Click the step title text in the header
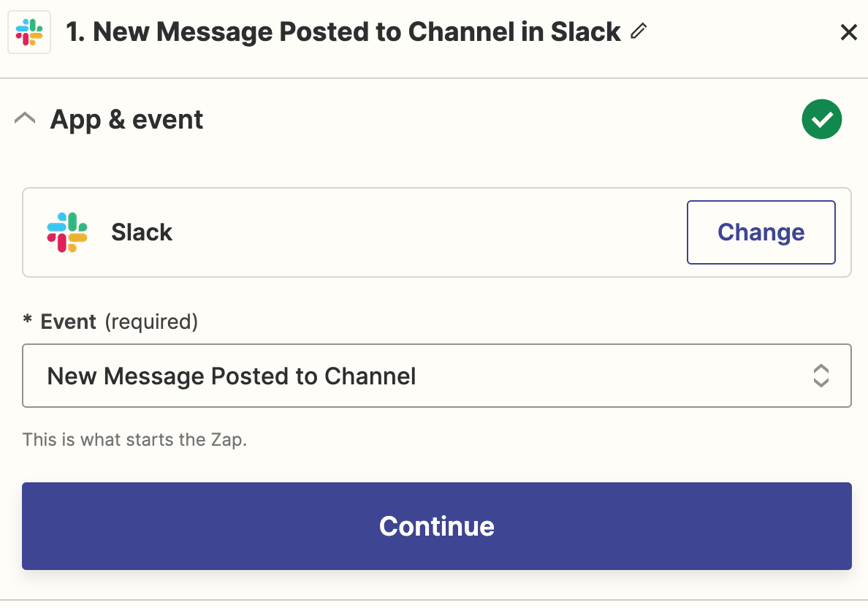This screenshot has width=868, height=608. [x=357, y=32]
